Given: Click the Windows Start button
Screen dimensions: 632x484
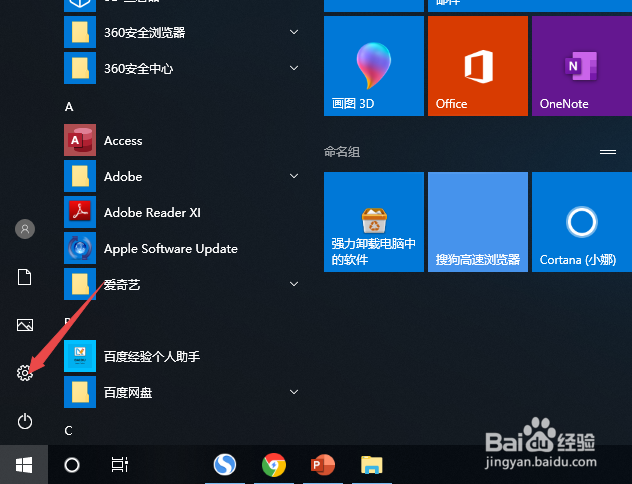Looking at the screenshot, I should 24,465.
